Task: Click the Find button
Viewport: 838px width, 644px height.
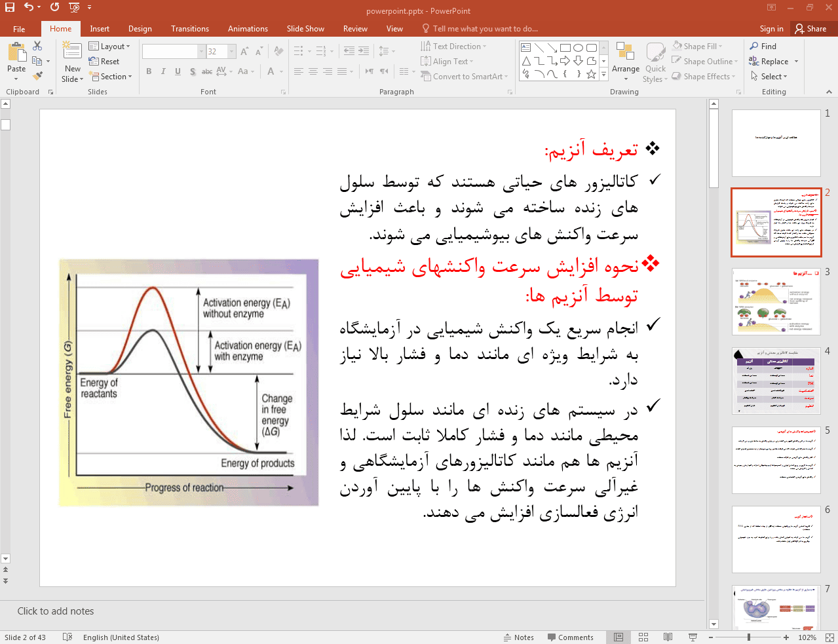Action: (763, 47)
